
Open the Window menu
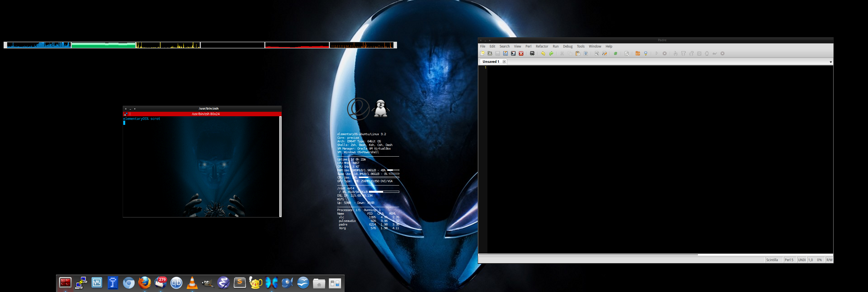pyautogui.click(x=595, y=46)
